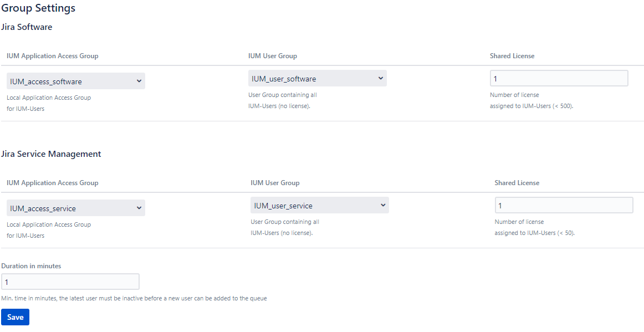The image size is (644, 332).
Task: Click the Duration in minutes label
Action: point(31,266)
